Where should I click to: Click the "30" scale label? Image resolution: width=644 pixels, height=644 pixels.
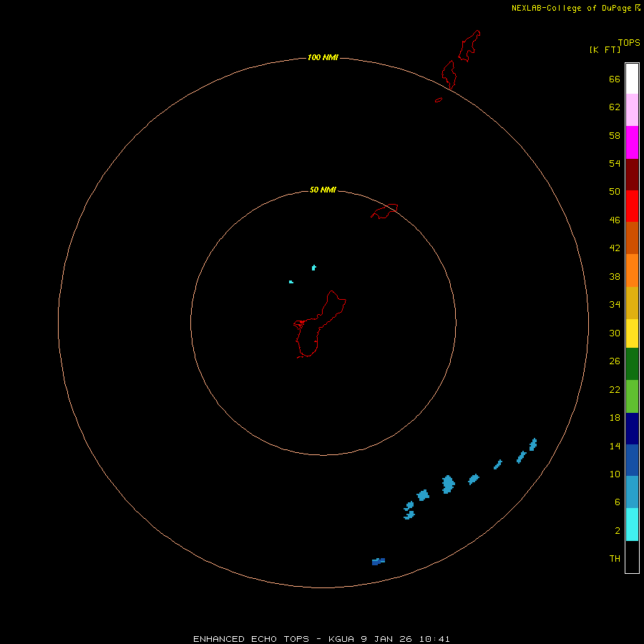[615, 333]
